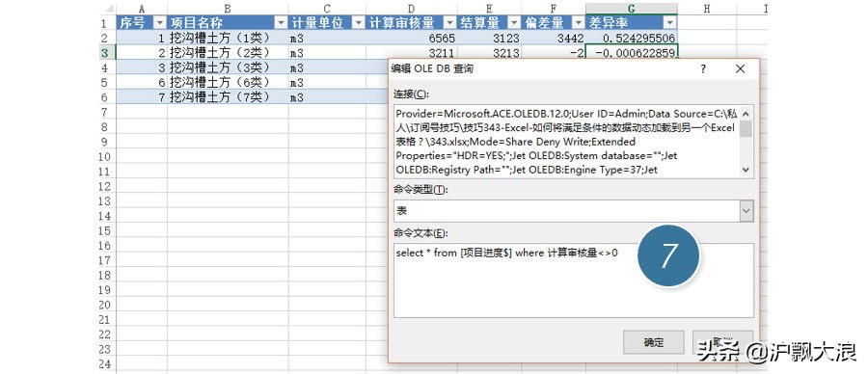
Task: Click cell with value 3213
Action: (x=489, y=53)
